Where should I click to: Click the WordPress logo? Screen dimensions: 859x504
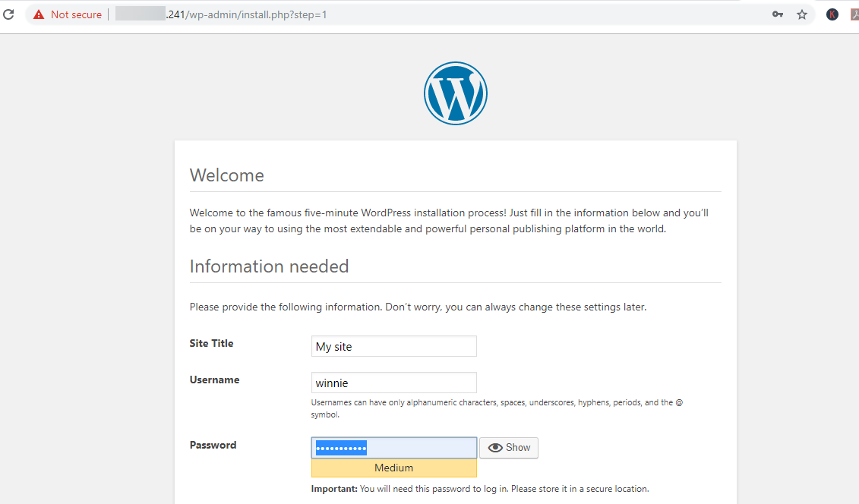455,93
